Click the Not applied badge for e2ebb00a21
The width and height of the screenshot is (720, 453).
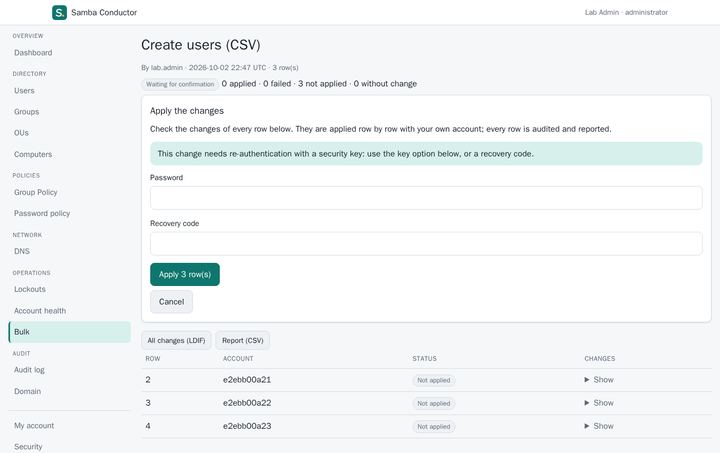pos(433,380)
